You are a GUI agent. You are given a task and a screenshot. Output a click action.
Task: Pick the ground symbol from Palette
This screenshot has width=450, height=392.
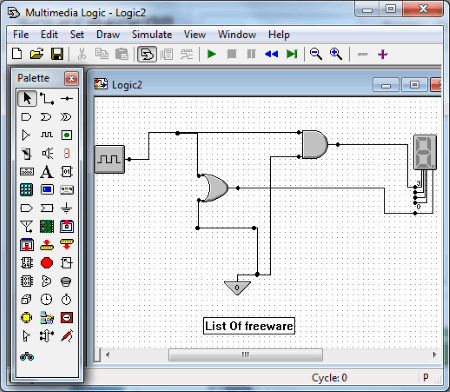pyautogui.click(x=67, y=208)
